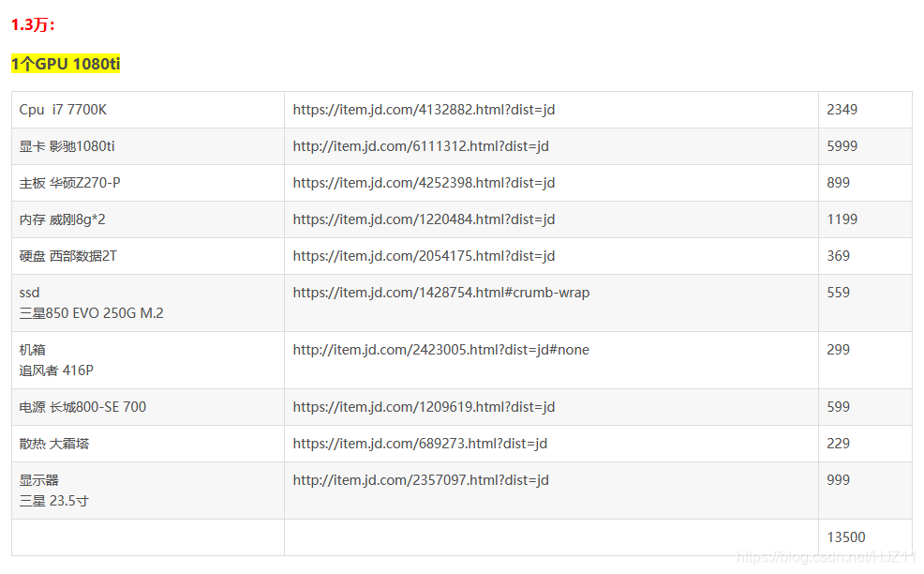This screenshot has height=574, width=924.
Task: Open the SSD link with crumb-wrap
Action: click(440, 293)
